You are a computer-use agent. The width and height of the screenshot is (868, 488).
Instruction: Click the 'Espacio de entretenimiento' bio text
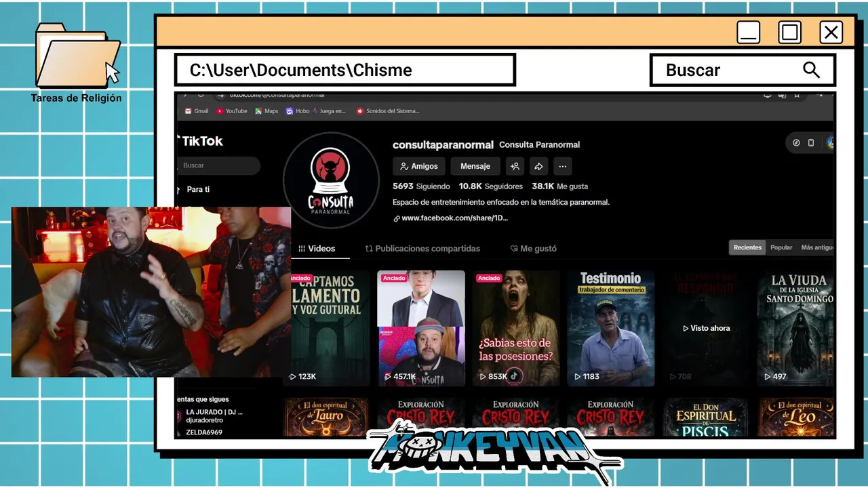click(x=501, y=202)
